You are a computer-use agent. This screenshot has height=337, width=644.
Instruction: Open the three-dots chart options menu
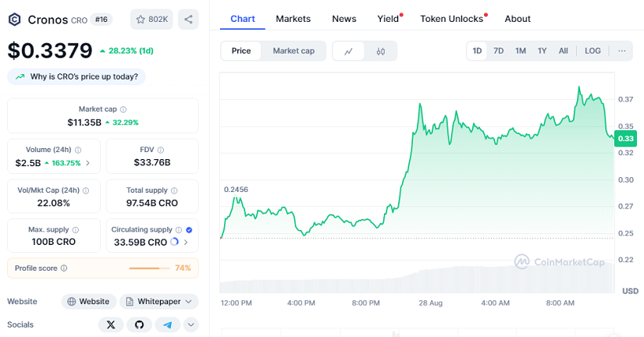point(621,51)
